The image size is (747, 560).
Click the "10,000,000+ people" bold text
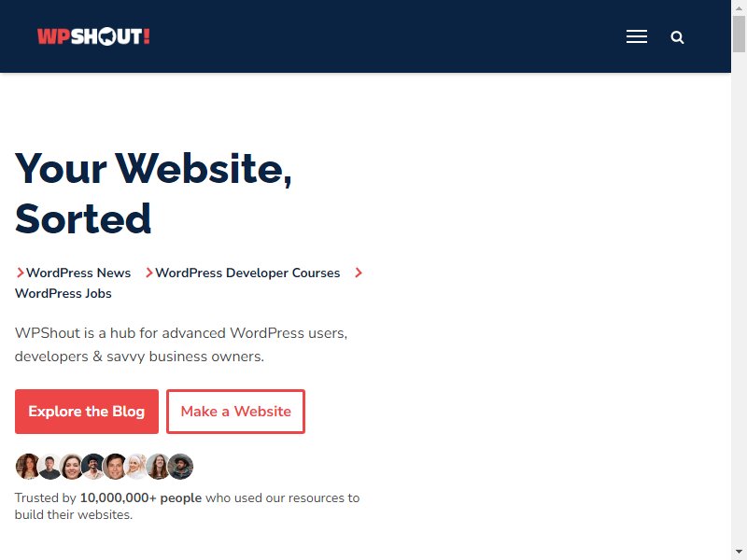point(141,497)
